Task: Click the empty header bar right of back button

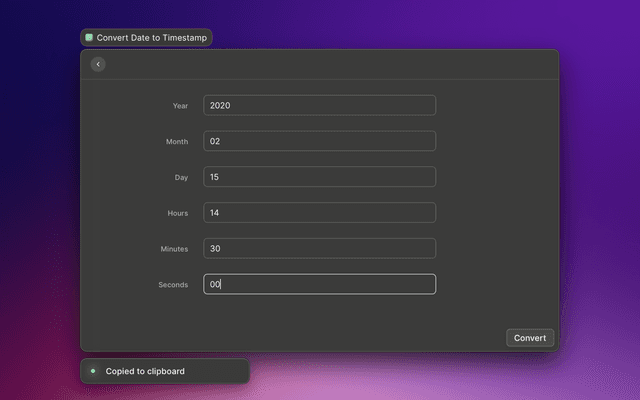Action: pyautogui.click(x=330, y=64)
